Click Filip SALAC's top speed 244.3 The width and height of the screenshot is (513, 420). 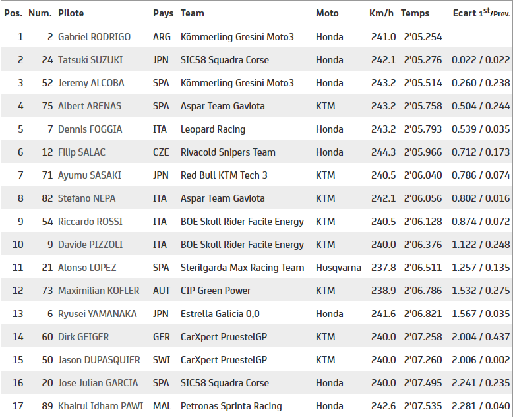pyautogui.click(x=383, y=152)
